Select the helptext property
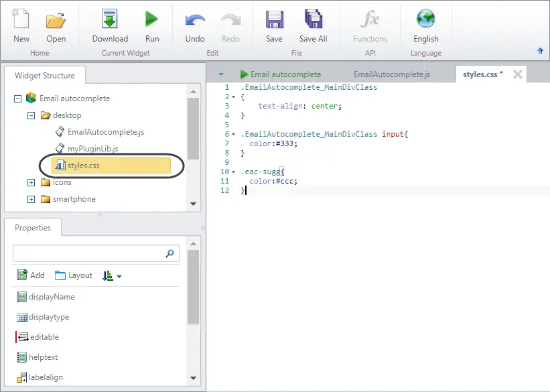 pyautogui.click(x=38, y=357)
